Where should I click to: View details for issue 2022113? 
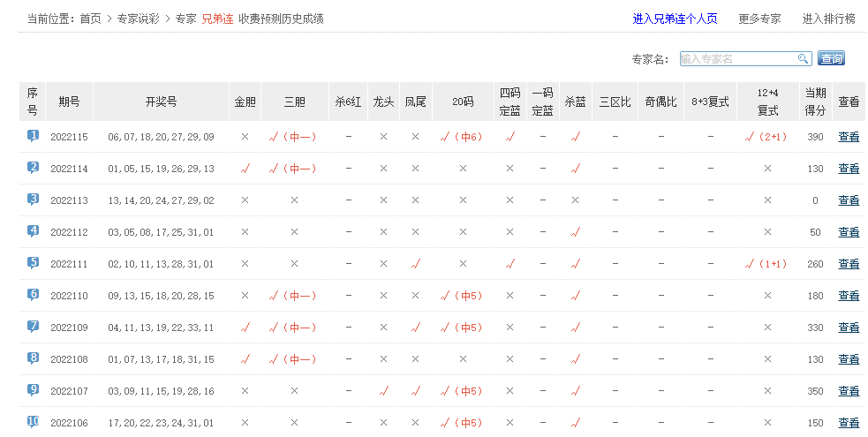[x=848, y=200]
